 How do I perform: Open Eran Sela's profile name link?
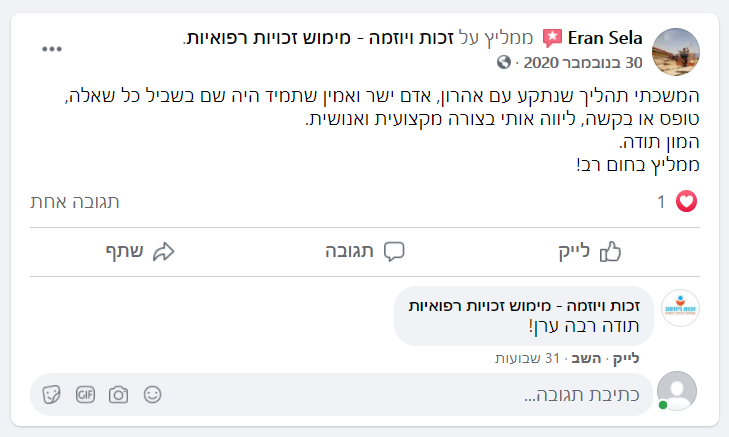pyautogui.click(x=605, y=38)
